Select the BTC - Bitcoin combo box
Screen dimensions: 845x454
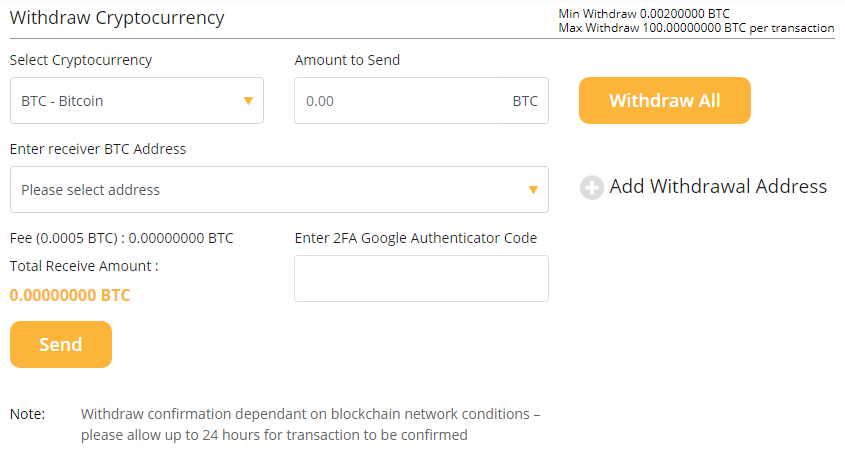tap(137, 100)
